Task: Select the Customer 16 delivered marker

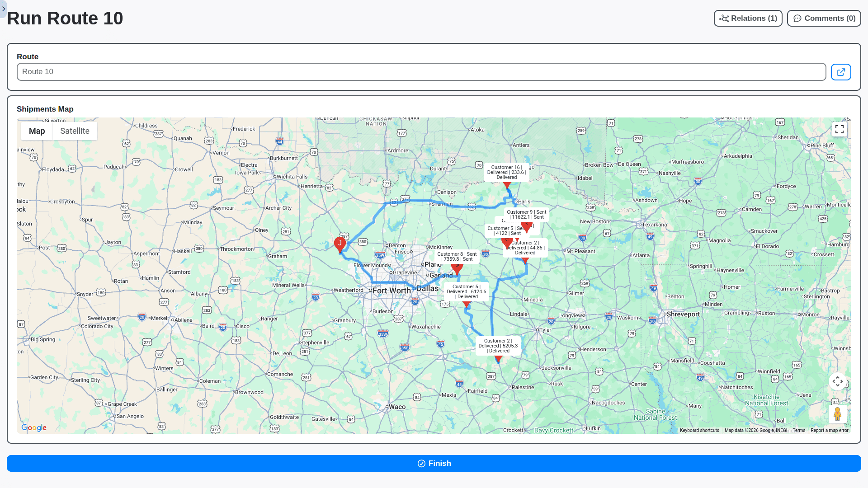Action: coord(506,184)
